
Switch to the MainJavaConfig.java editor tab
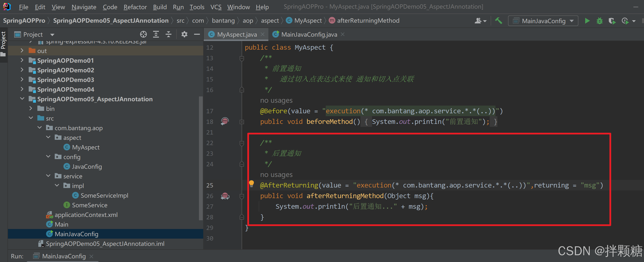click(x=309, y=34)
